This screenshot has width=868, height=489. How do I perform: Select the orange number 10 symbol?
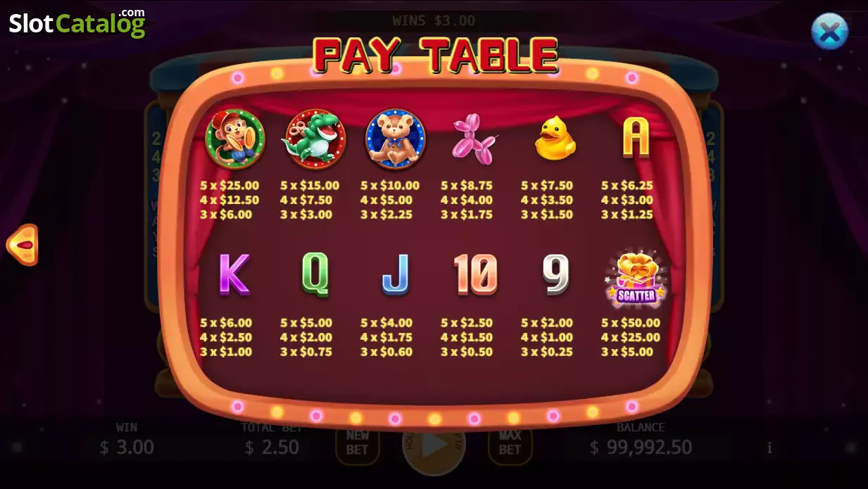475,274
